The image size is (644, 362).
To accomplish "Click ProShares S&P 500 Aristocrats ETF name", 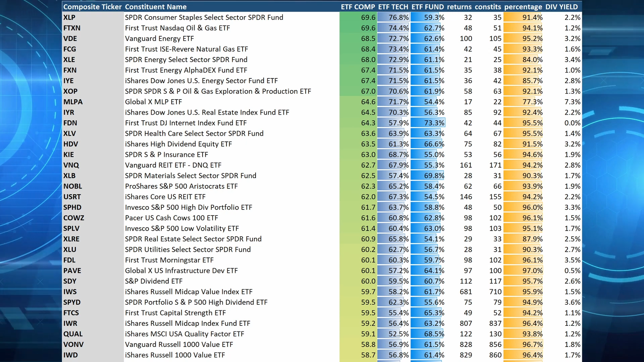I will [181, 186].
